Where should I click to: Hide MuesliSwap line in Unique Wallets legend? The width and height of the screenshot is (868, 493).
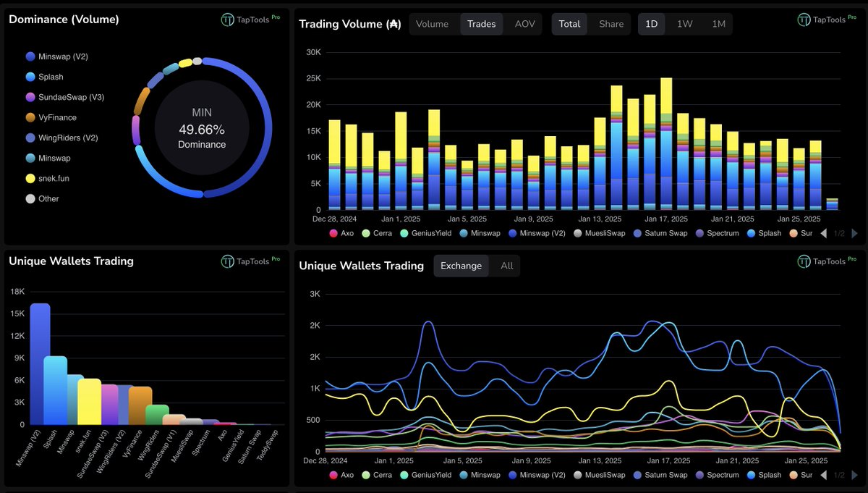tap(600, 475)
